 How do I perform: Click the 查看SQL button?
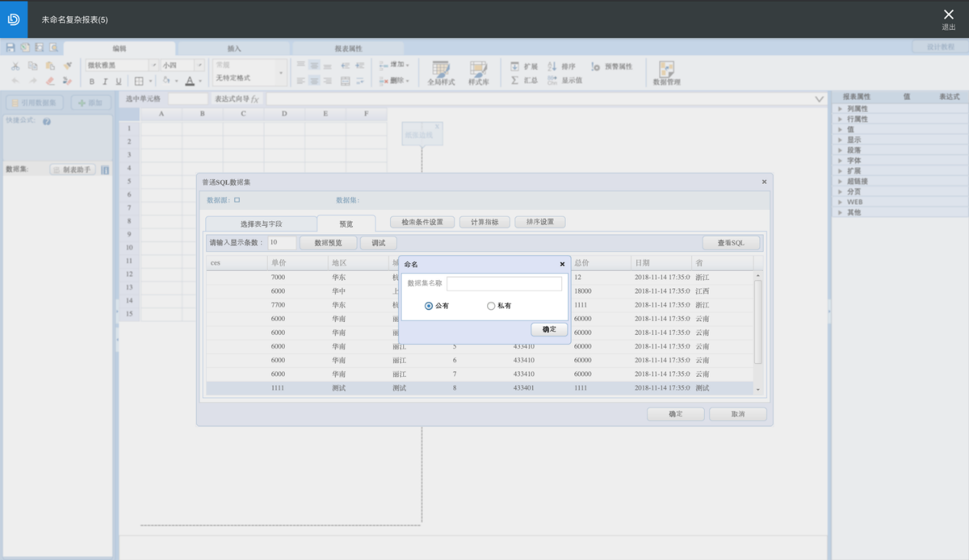pyautogui.click(x=730, y=243)
